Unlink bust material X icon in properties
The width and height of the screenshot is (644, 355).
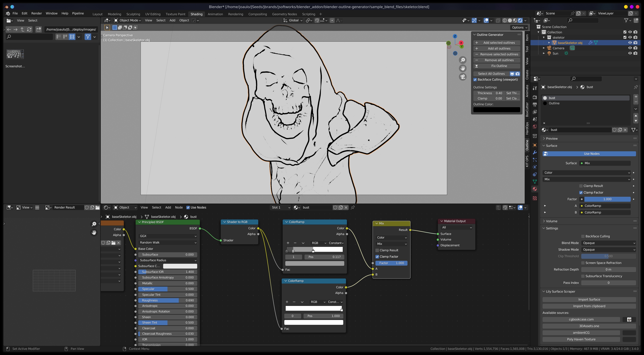[x=625, y=130]
